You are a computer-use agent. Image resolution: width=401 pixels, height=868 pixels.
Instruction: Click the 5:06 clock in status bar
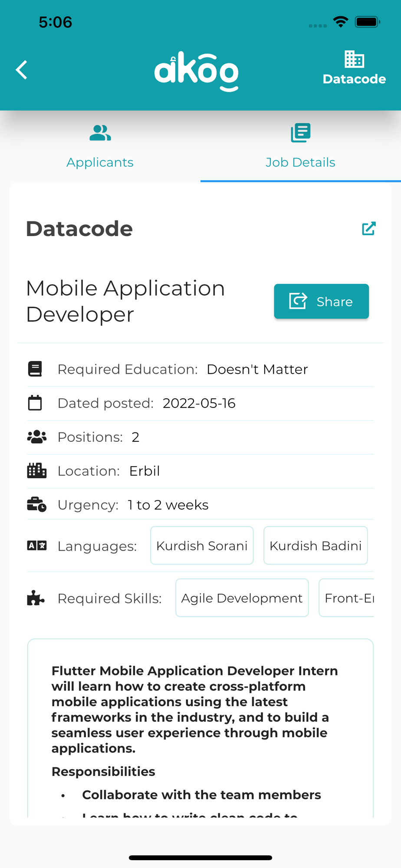click(x=56, y=22)
